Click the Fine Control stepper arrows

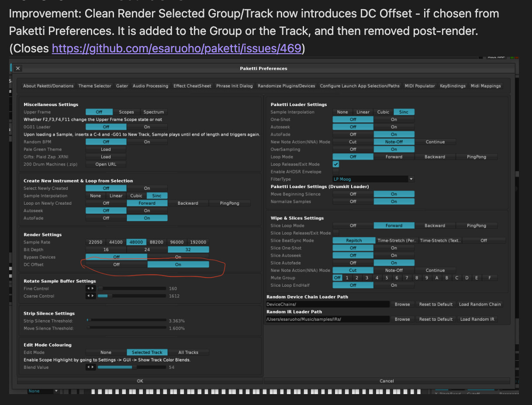pyautogui.click(x=90, y=288)
